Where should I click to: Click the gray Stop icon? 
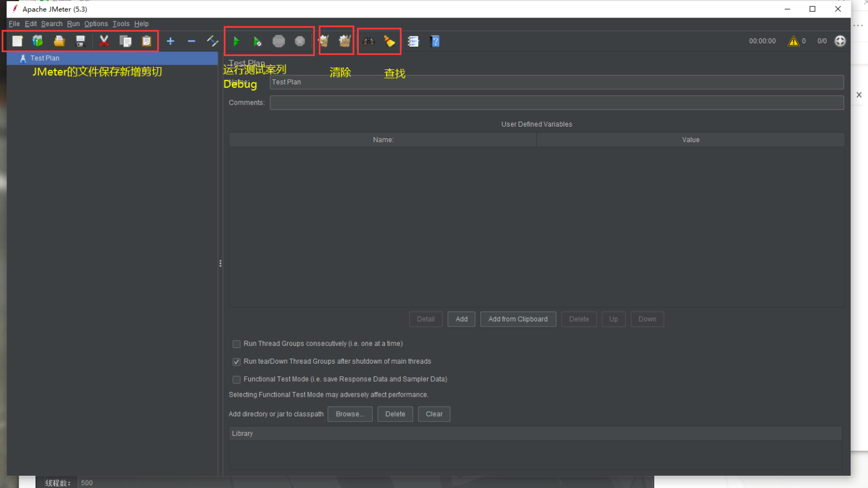[x=279, y=41]
